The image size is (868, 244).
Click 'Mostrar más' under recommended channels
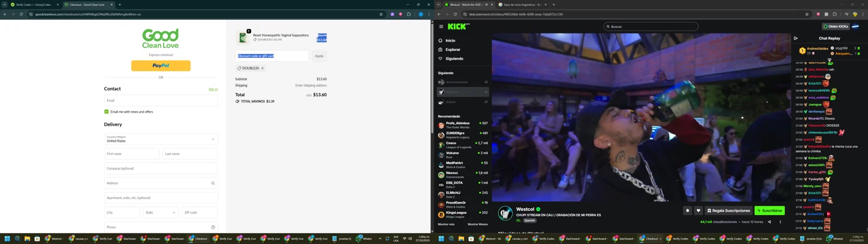tap(446, 224)
